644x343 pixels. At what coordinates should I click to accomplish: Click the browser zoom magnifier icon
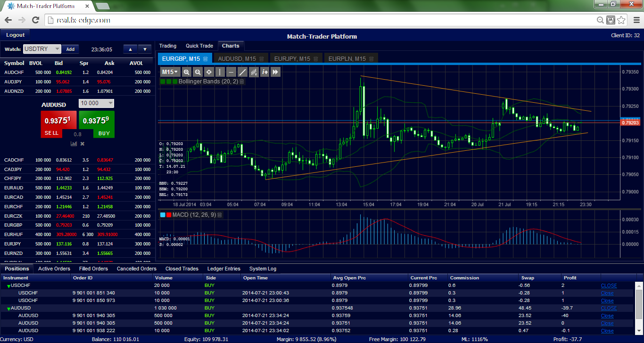click(600, 20)
